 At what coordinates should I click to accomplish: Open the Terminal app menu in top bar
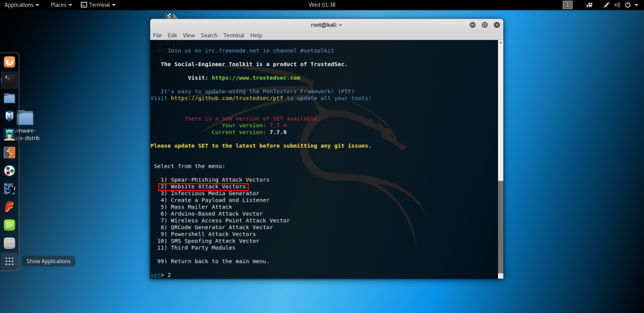(x=98, y=5)
